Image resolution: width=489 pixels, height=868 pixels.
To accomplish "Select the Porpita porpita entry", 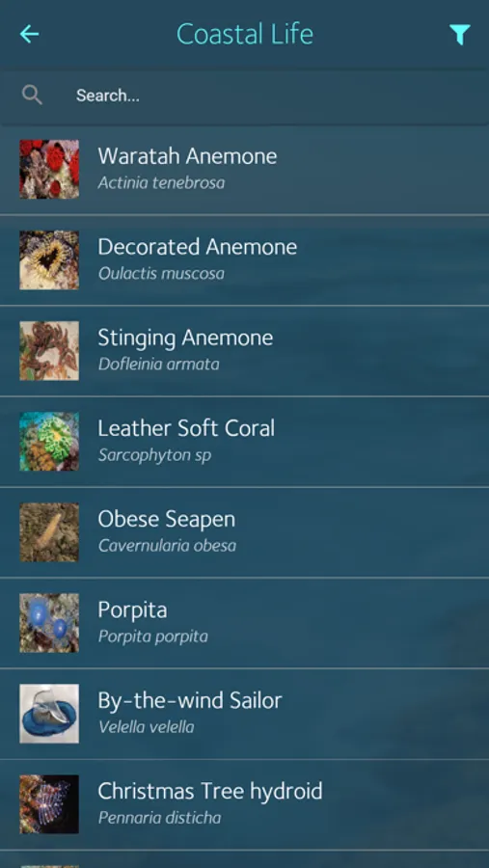I will click(x=244, y=623).
